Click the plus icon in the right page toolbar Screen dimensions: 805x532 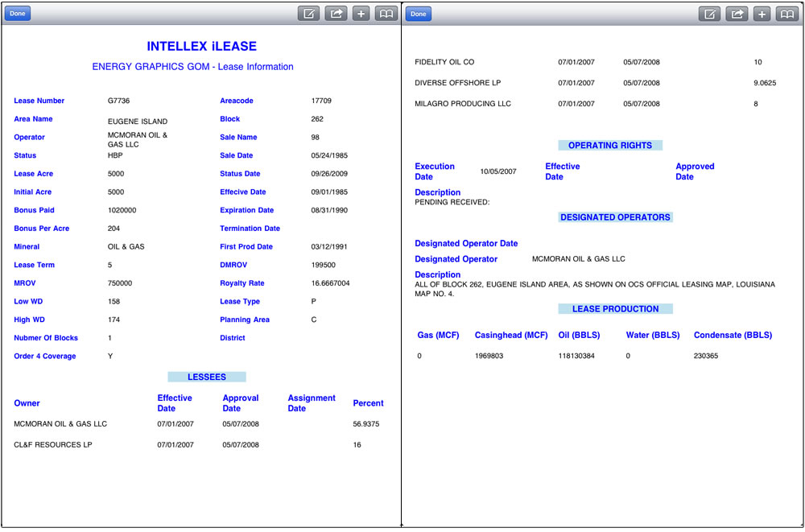762,14
